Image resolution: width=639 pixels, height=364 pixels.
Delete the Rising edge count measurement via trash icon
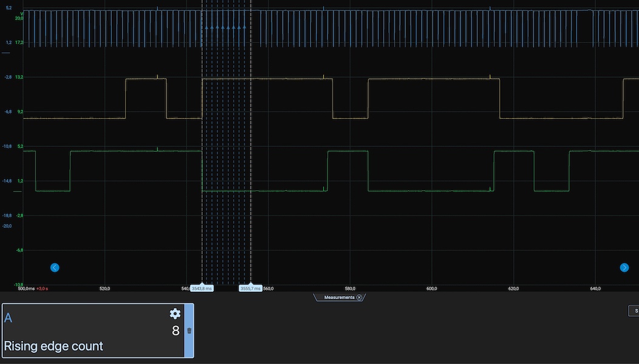(189, 331)
